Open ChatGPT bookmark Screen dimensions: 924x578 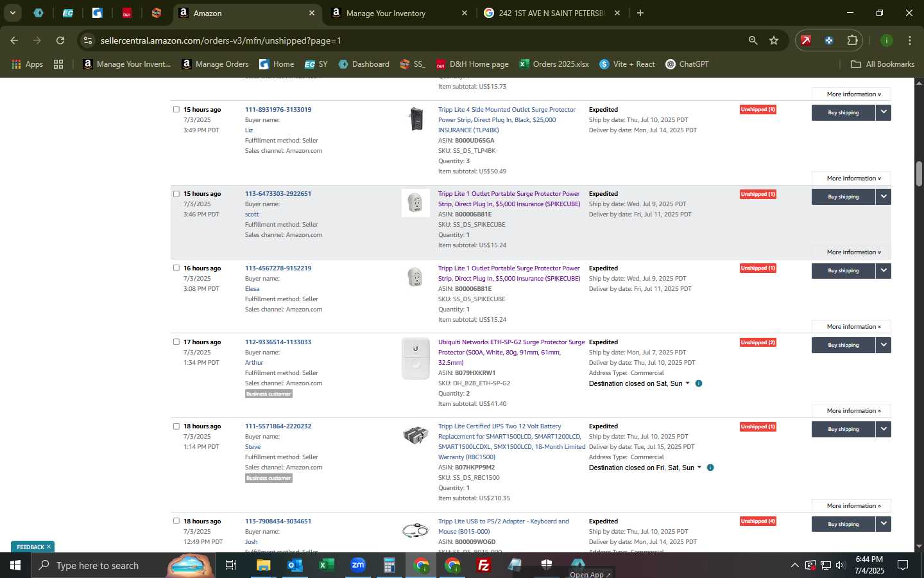687,64
